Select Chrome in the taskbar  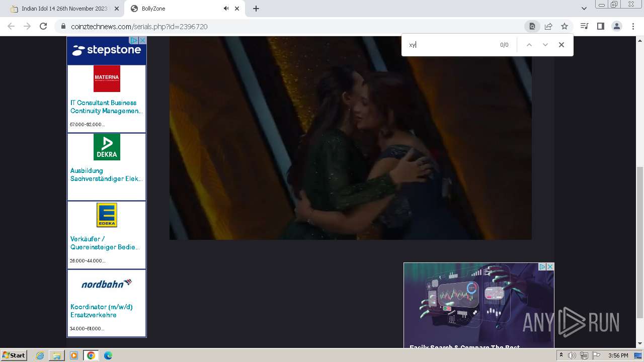pyautogui.click(x=91, y=355)
